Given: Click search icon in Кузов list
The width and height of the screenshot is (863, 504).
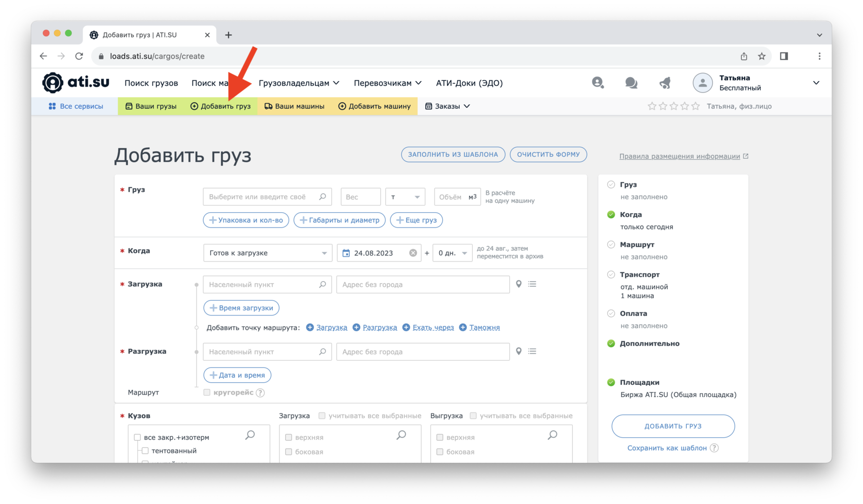Looking at the screenshot, I should (250, 435).
